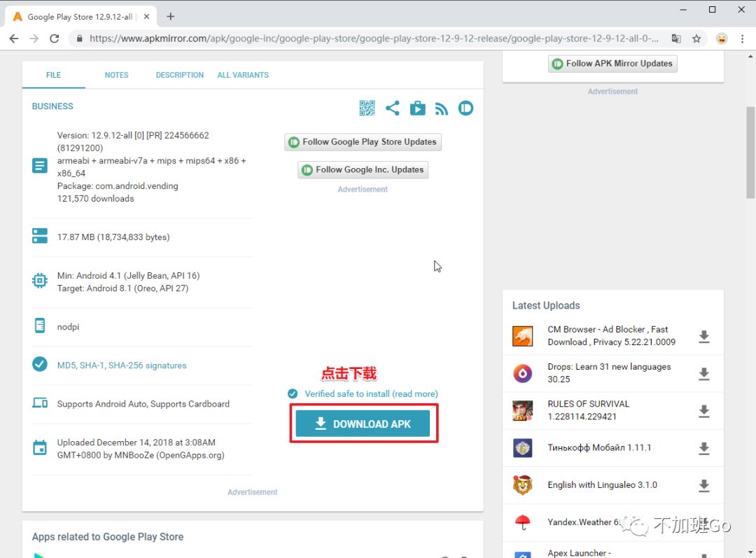Viewport: 756px width, 558px height.
Task: Open CM Browser app thumbnail
Action: click(x=523, y=336)
